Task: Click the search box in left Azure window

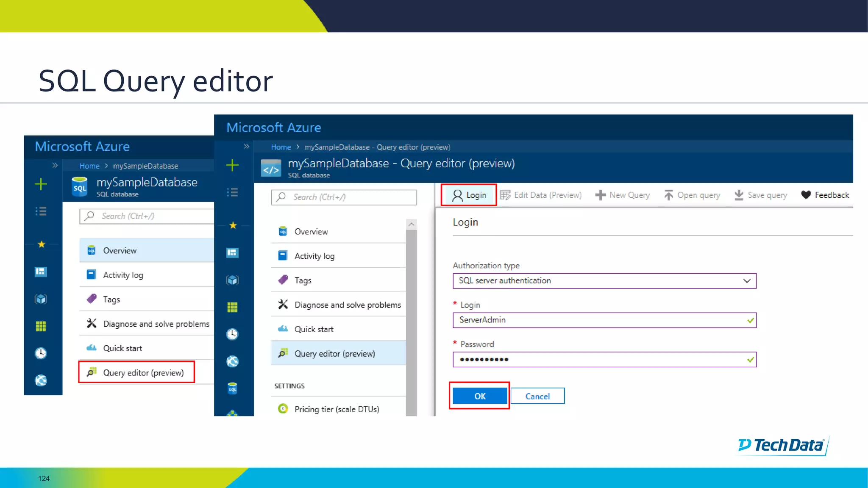Action: 147,216
